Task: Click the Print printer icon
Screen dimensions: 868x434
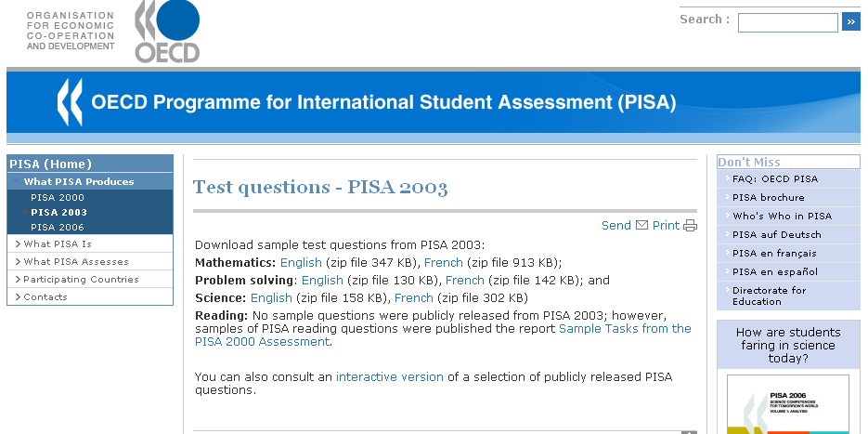Action: coord(690,226)
